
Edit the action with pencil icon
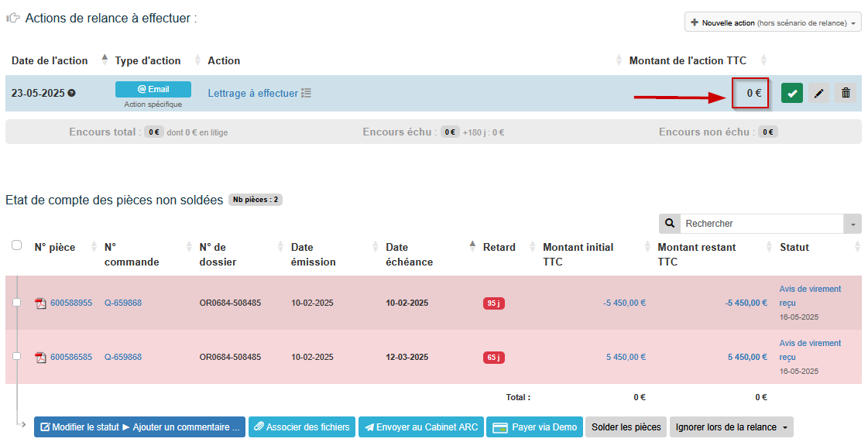click(x=818, y=94)
